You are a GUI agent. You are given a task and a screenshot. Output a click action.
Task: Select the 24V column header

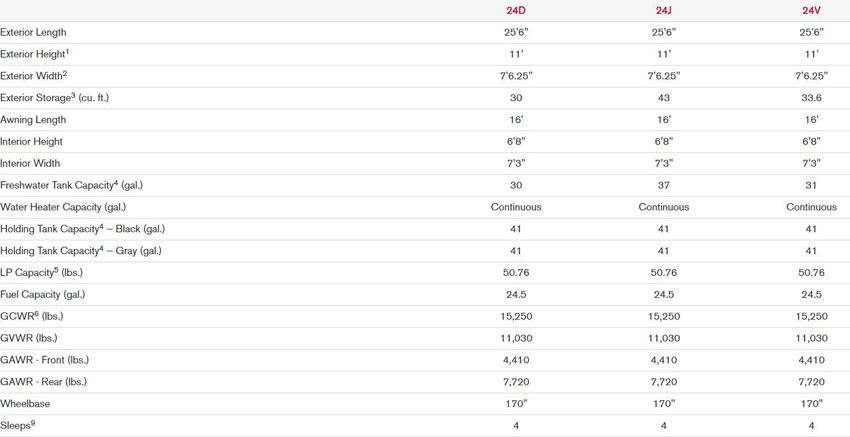[811, 10]
